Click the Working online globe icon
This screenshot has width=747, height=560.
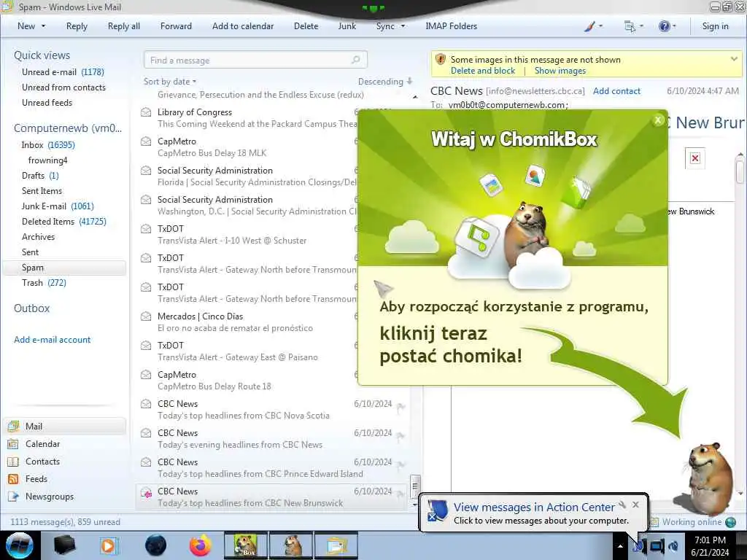tap(730, 522)
